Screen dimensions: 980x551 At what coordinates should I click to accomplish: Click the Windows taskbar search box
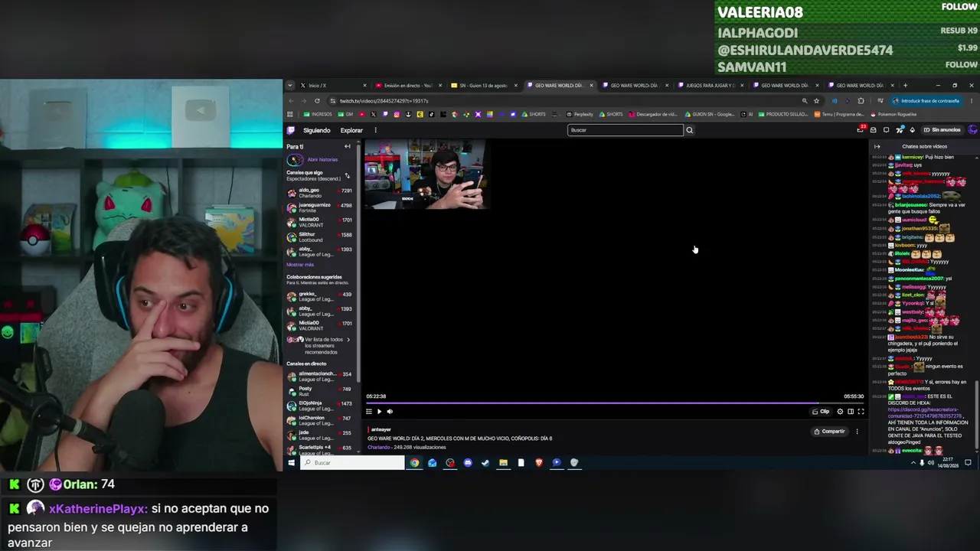tap(352, 463)
